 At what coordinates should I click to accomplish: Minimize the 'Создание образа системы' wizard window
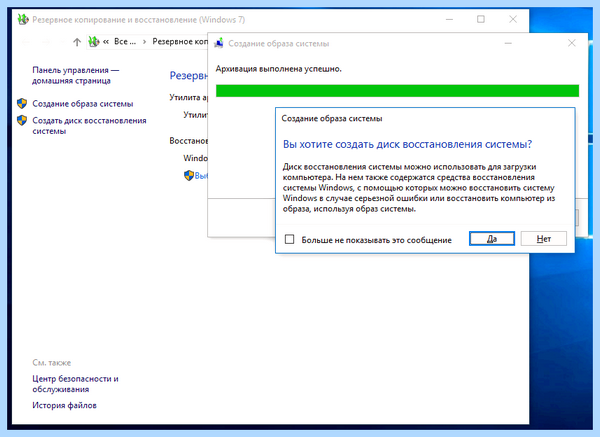pos(508,43)
